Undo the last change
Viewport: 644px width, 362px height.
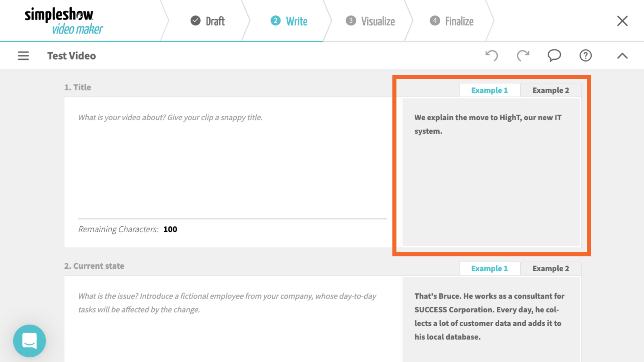pos(492,56)
